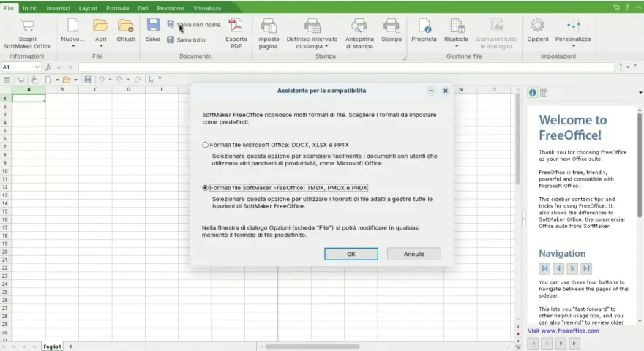This screenshot has height=351, width=644.
Task: Click the Opzioni gear icon
Action: 537,26
